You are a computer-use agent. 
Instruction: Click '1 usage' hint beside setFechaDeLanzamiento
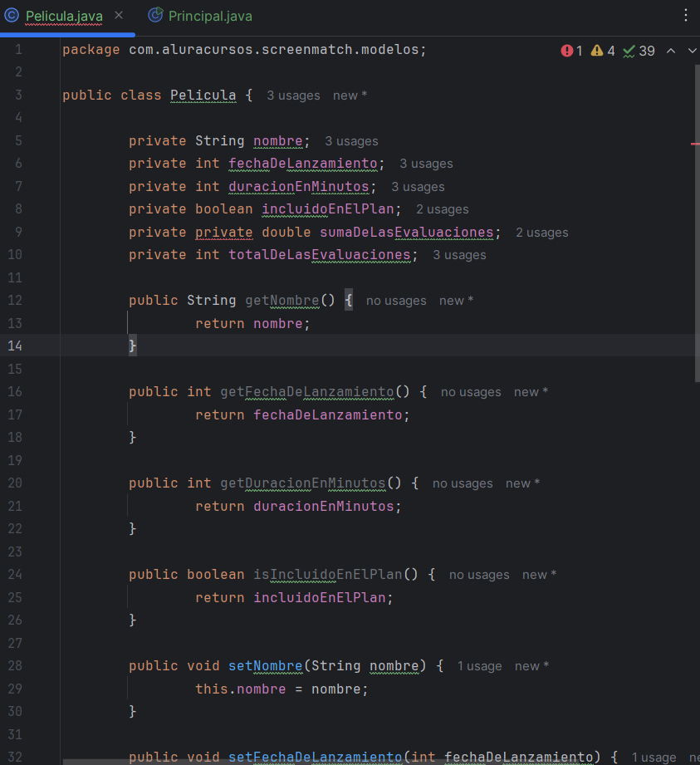pyautogui.click(x=653, y=758)
